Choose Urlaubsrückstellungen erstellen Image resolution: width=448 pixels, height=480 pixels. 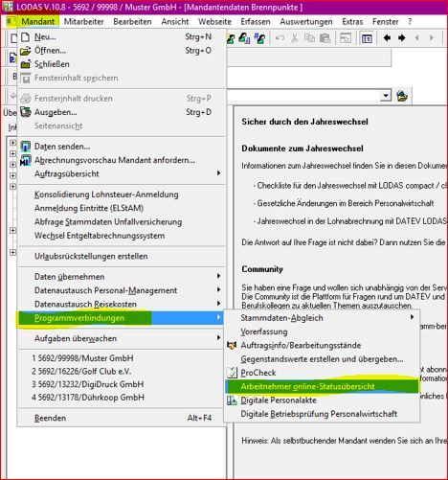(91, 256)
